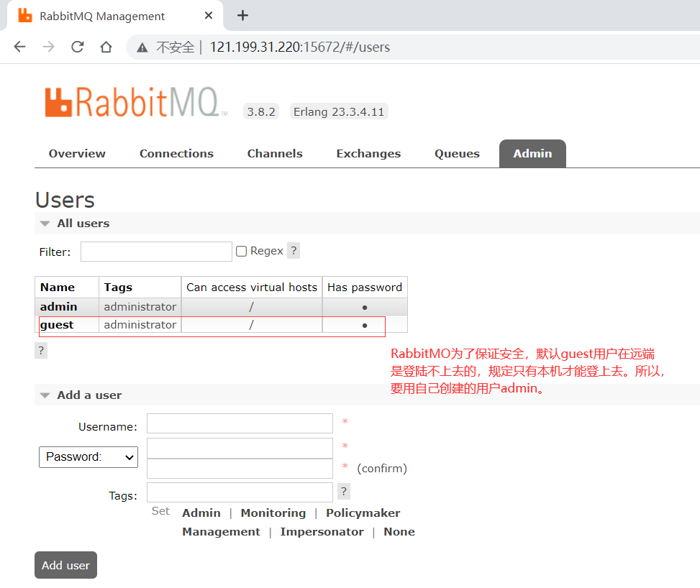Open help icon next to Tags field

[x=344, y=491]
